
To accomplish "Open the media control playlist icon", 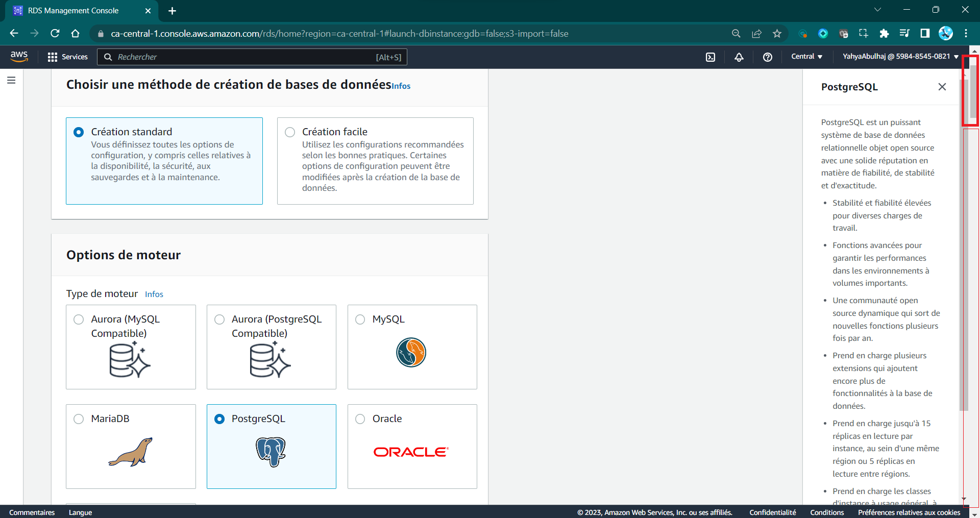I will click(904, 33).
